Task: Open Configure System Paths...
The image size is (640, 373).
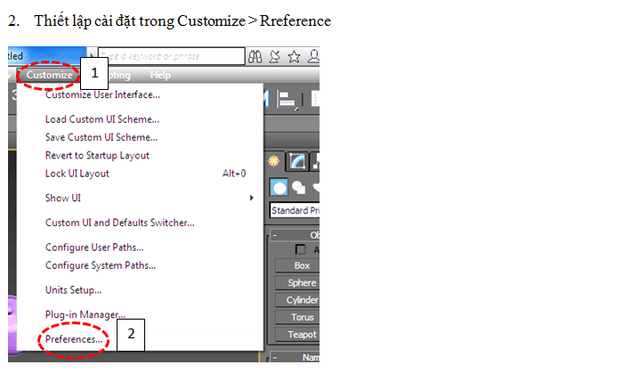Action: point(100,265)
